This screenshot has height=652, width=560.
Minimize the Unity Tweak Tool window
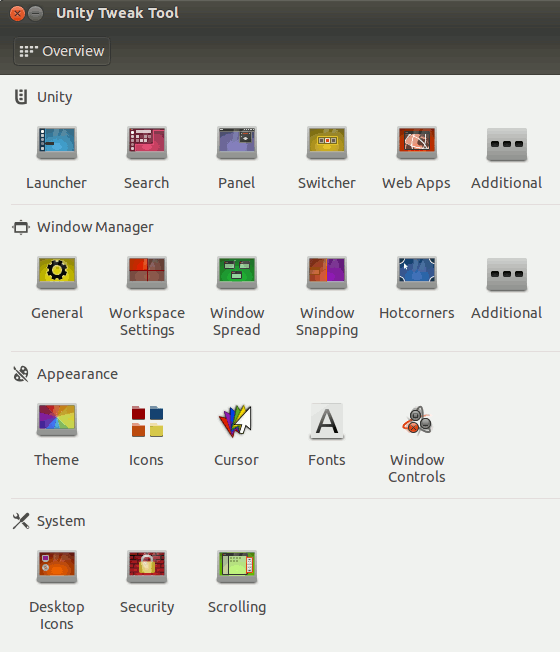(36, 14)
